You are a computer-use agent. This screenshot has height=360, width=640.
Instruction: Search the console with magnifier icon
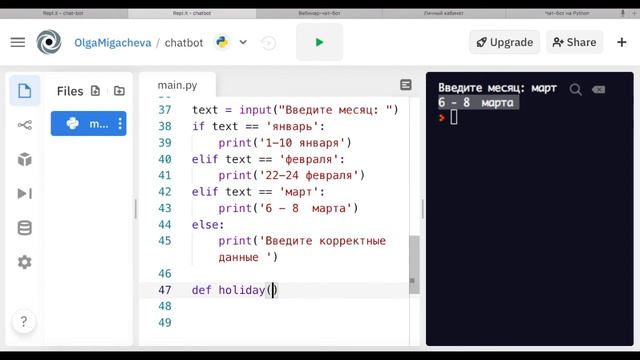[x=576, y=89]
